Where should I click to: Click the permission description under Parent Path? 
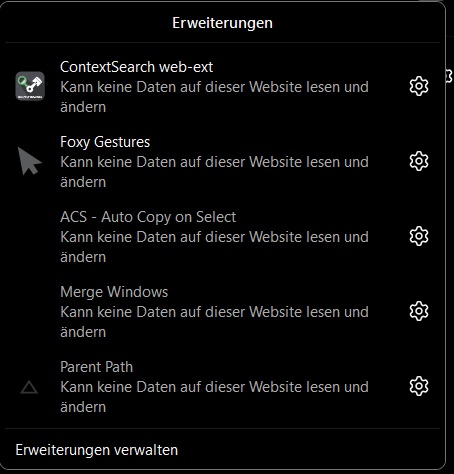click(x=214, y=397)
